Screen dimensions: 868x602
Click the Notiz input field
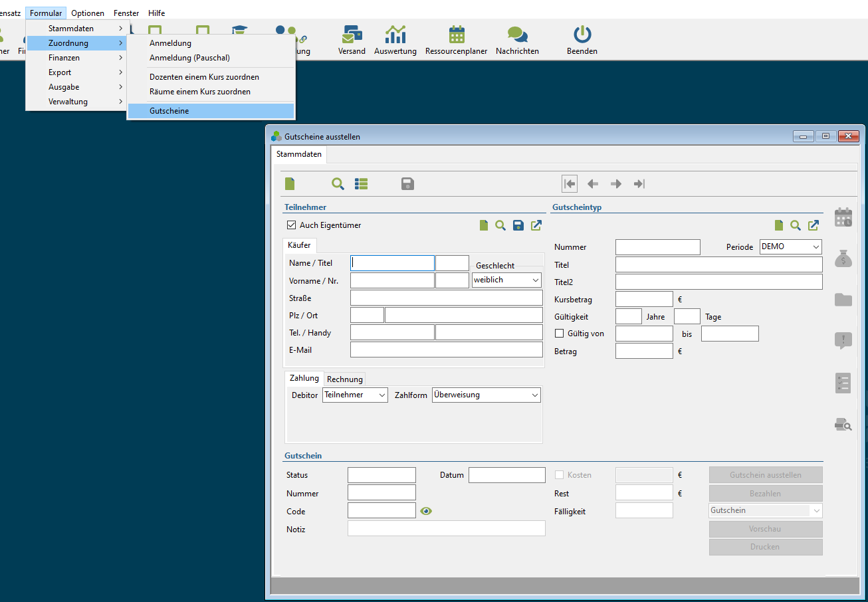447,528
